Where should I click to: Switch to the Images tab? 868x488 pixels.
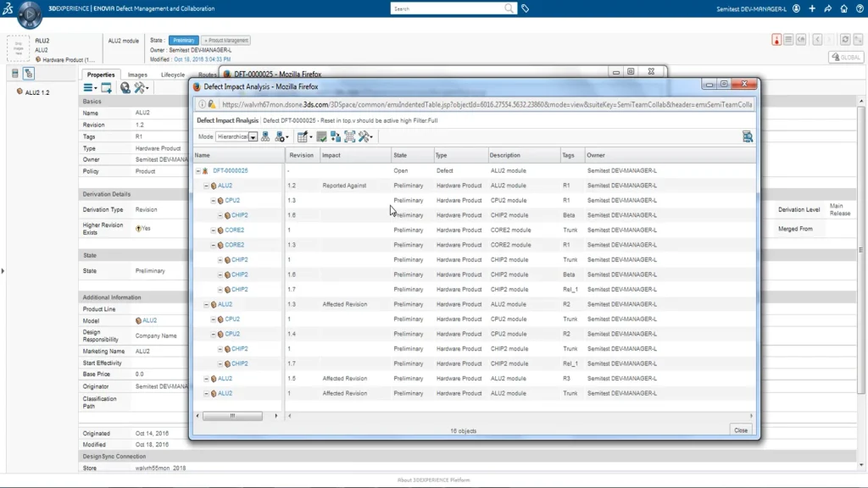(137, 75)
